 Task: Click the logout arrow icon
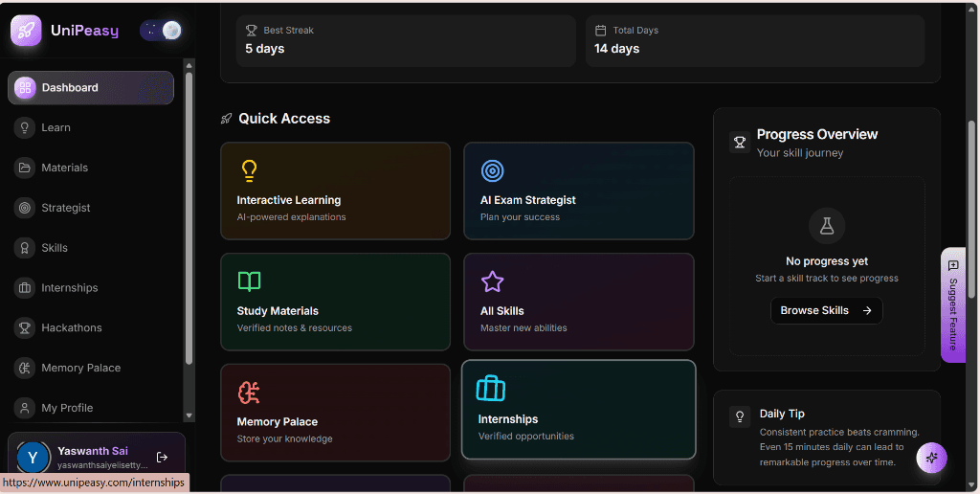pyautogui.click(x=162, y=457)
